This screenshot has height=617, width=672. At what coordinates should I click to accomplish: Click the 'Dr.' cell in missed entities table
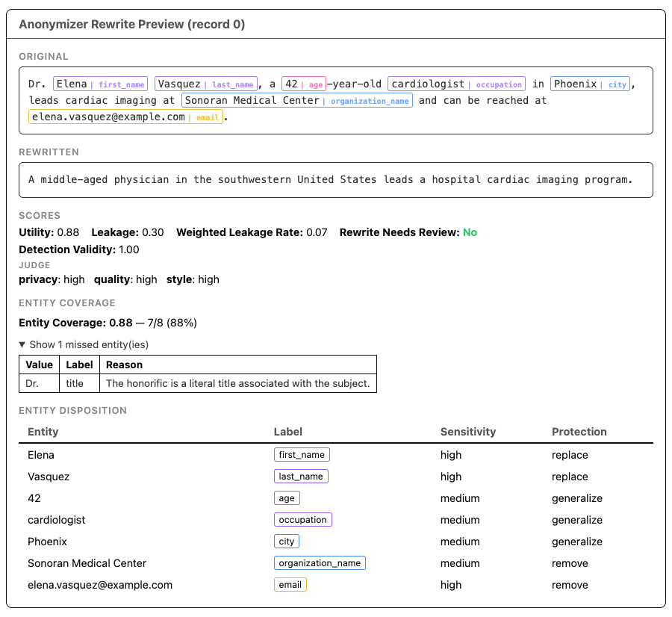pyautogui.click(x=39, y=383)
